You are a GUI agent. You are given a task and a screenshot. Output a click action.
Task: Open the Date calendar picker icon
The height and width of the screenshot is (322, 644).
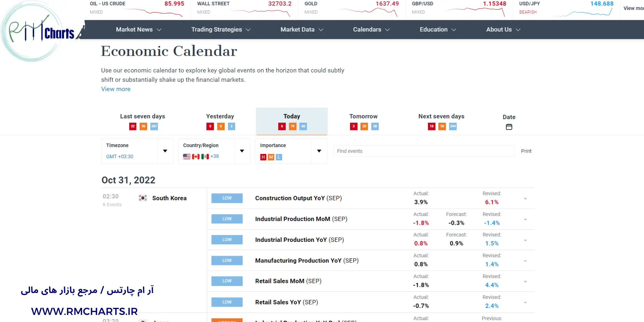[509, 127]
